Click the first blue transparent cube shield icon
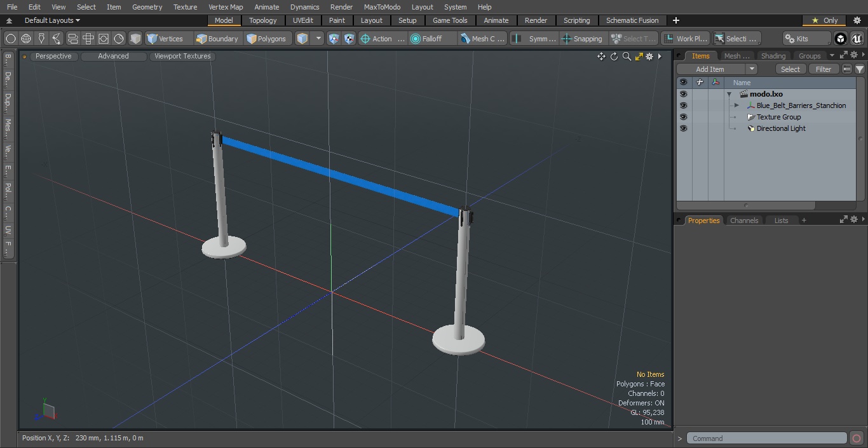The image size is (868, 448). (334, 39)
